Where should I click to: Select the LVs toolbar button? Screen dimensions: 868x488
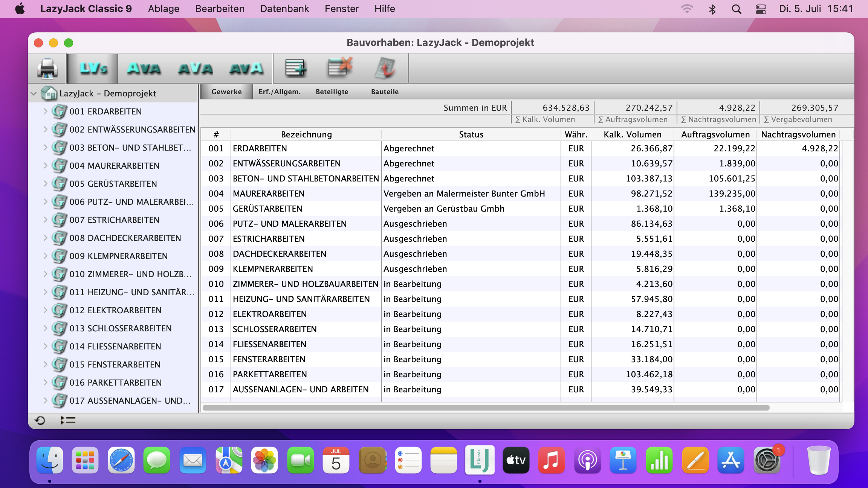[x=93, y=69]
